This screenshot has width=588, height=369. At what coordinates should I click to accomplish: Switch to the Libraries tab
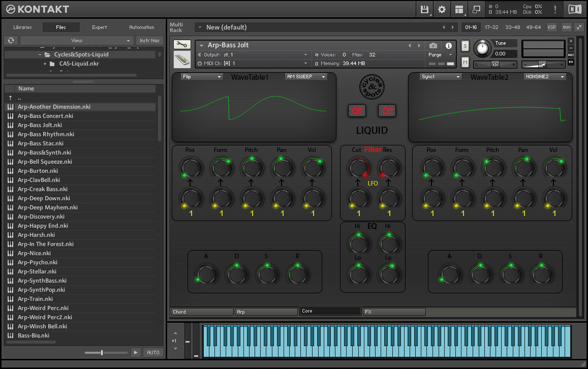[x=22, y=27]
